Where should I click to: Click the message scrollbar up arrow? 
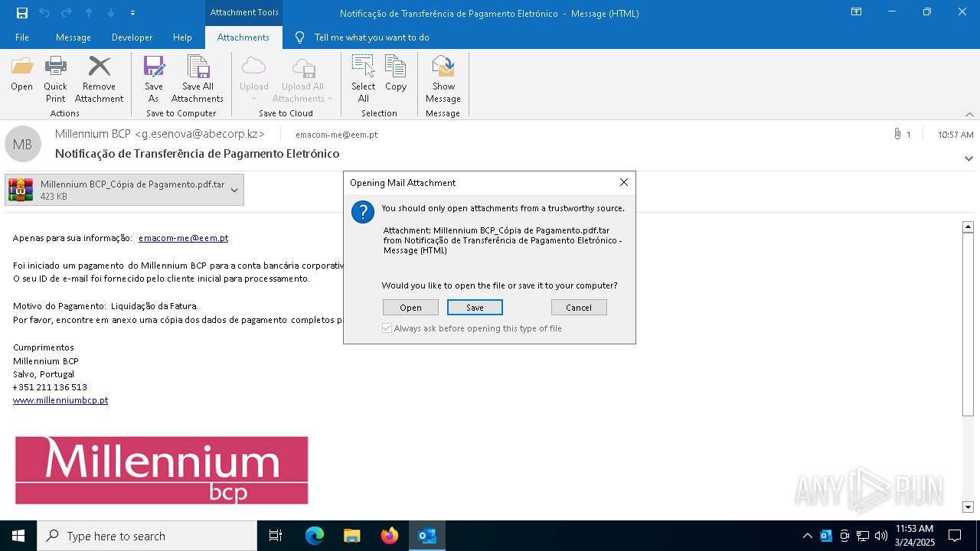(968, 227)
